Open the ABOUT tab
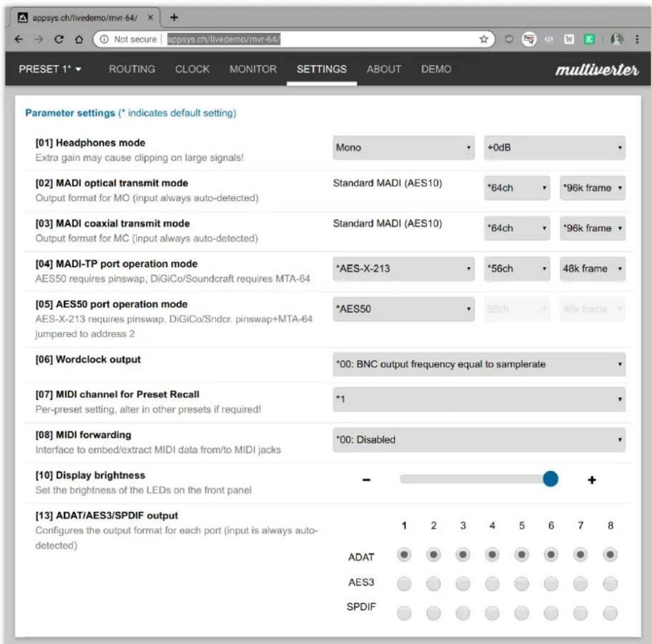The image size is (652, 644). [384, 69]
